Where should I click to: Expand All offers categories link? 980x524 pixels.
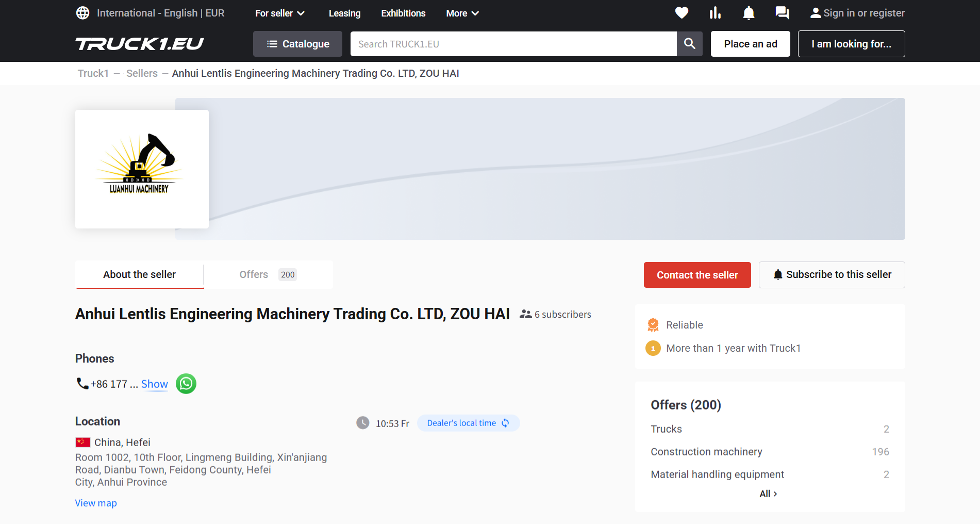pos(768,494)
